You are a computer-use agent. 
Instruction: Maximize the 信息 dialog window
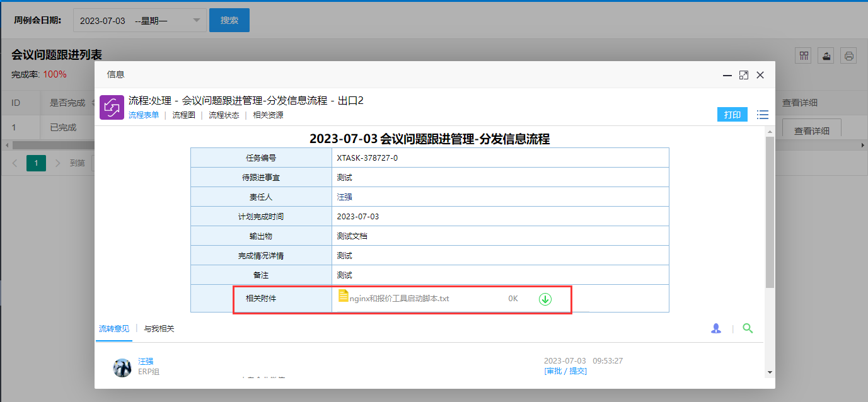coord(744,75)
